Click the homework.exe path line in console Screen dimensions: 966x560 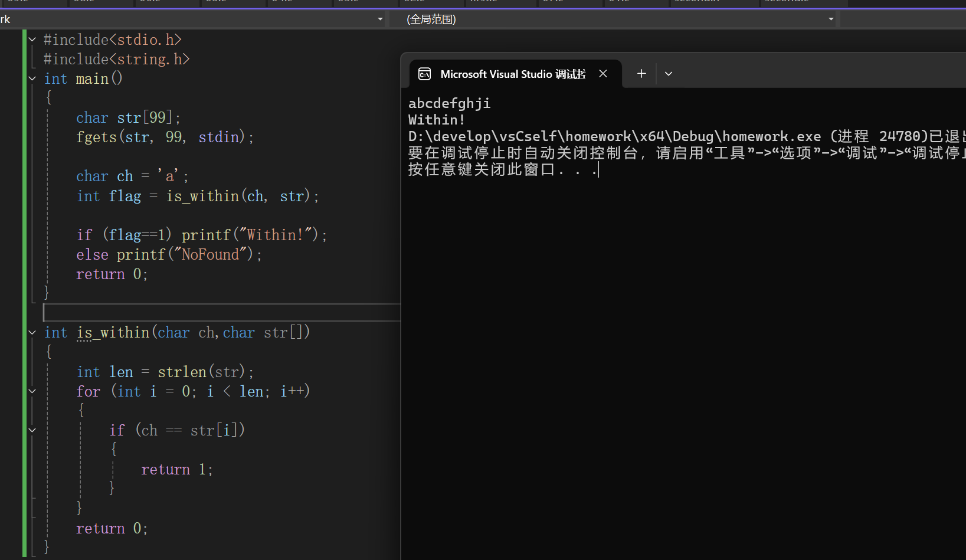(687, 136)
